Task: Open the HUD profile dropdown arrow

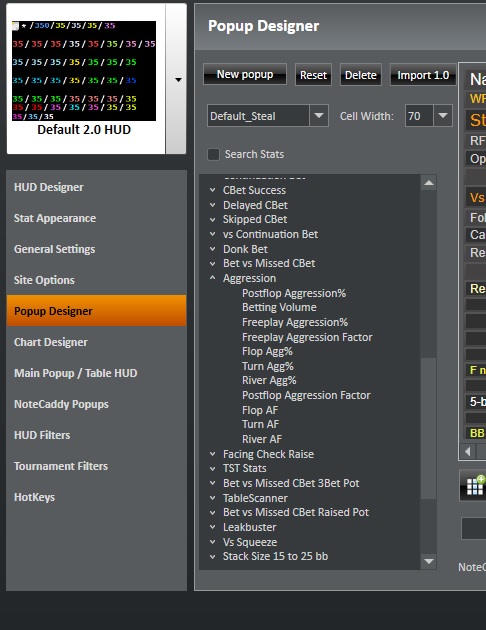Action: pyautogui.click(x=178, y=80)
